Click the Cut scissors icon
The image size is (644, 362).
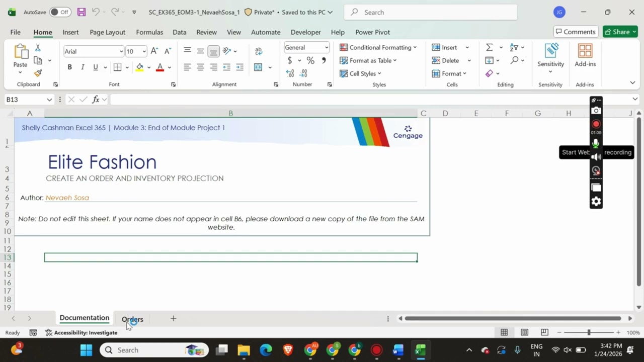point(38,48)
